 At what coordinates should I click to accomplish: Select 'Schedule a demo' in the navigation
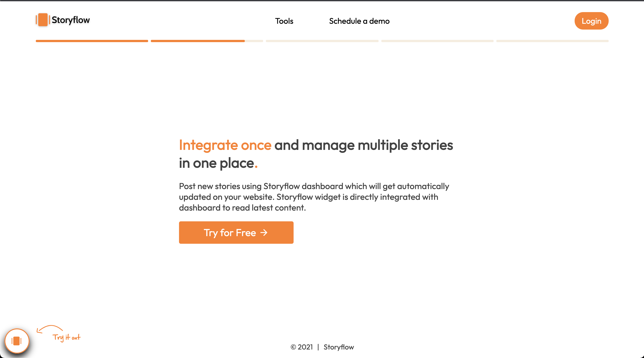tap(359, 21)
